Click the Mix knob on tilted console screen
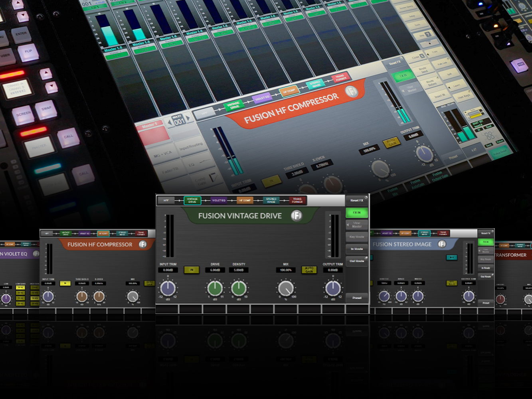The image size is (532, 399). [380, 168]
